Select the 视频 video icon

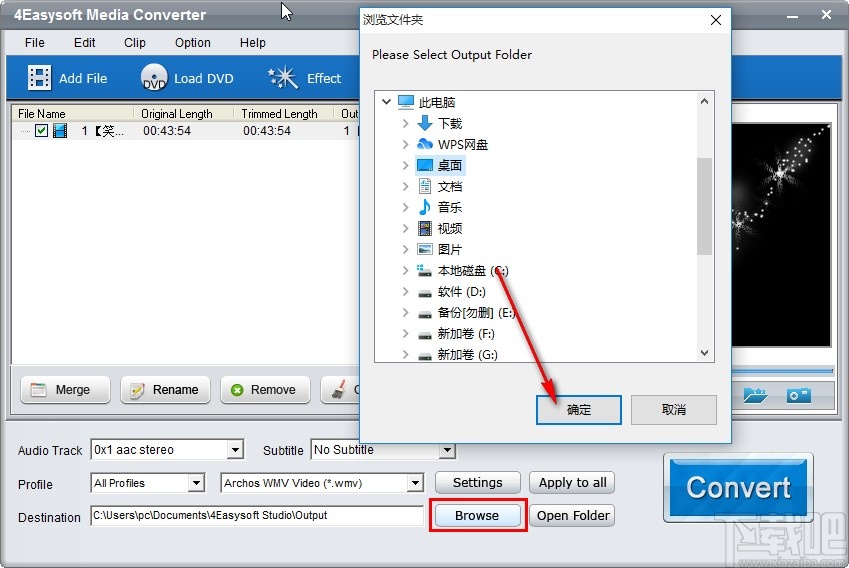425,228
